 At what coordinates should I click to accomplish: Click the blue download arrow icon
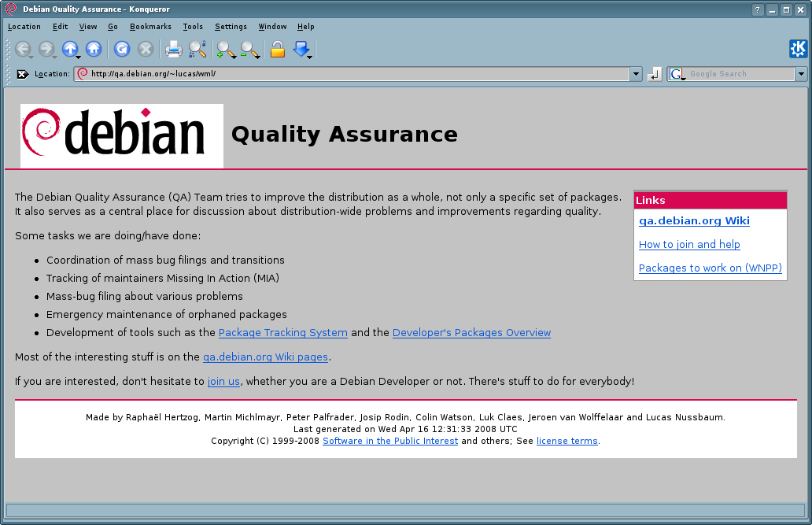click(x=301, y=49)
